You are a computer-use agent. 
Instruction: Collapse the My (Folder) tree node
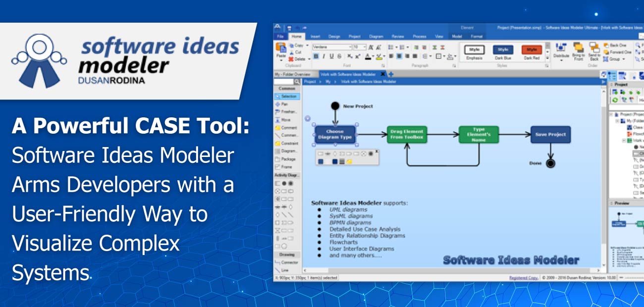pos(617,121)
